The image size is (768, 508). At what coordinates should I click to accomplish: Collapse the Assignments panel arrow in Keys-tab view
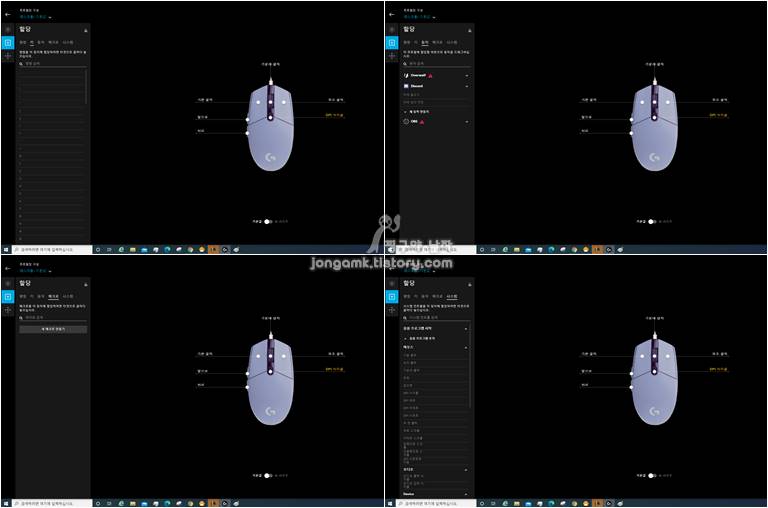pyautogui.click(x=86, y=30)
